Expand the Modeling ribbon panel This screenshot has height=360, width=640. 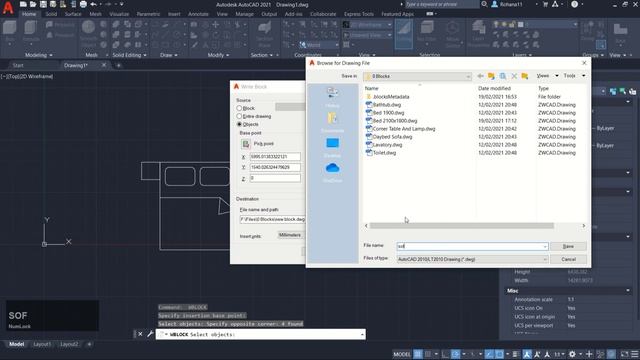click(x=39, y=55)
